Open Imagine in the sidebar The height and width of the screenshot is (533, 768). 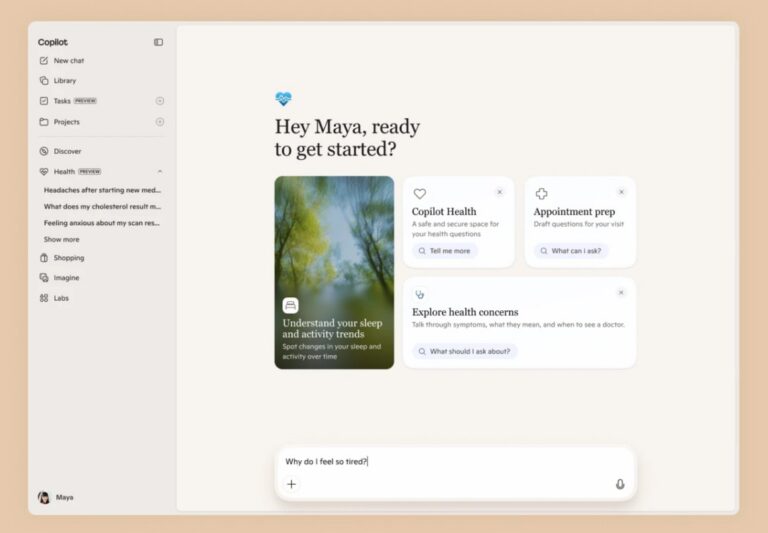coord(66,278)
